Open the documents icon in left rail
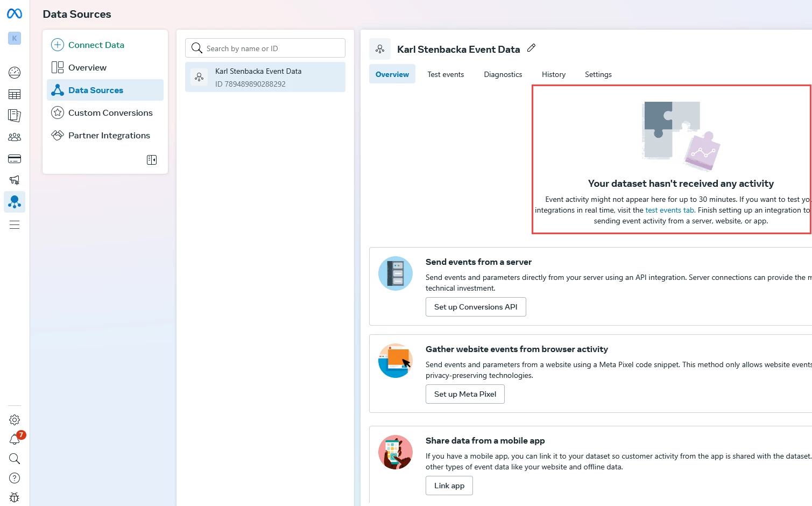The width and height of the screenshot is (812, 506). pyautogui.click(x=15, y=116)
